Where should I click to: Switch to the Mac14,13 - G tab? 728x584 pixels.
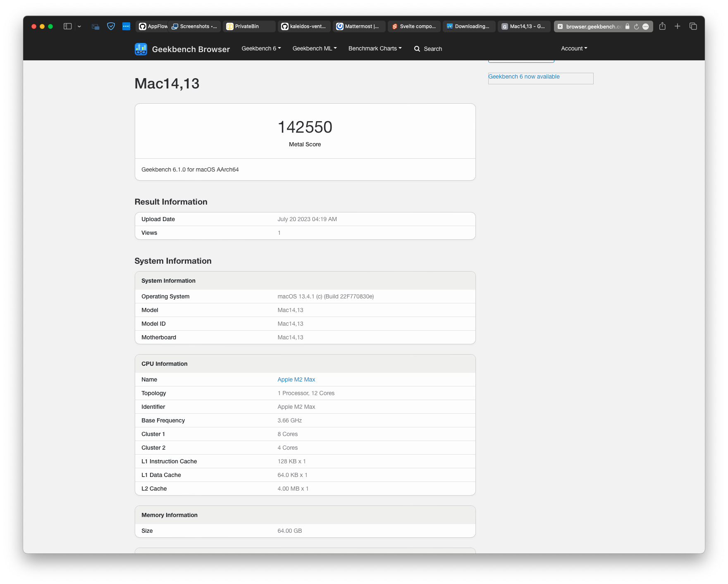point(524,26)
